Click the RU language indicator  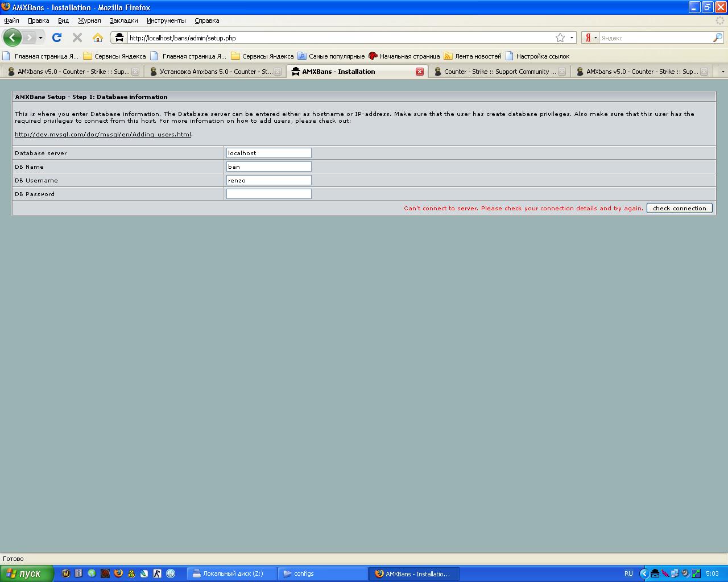tap(628, 573)
